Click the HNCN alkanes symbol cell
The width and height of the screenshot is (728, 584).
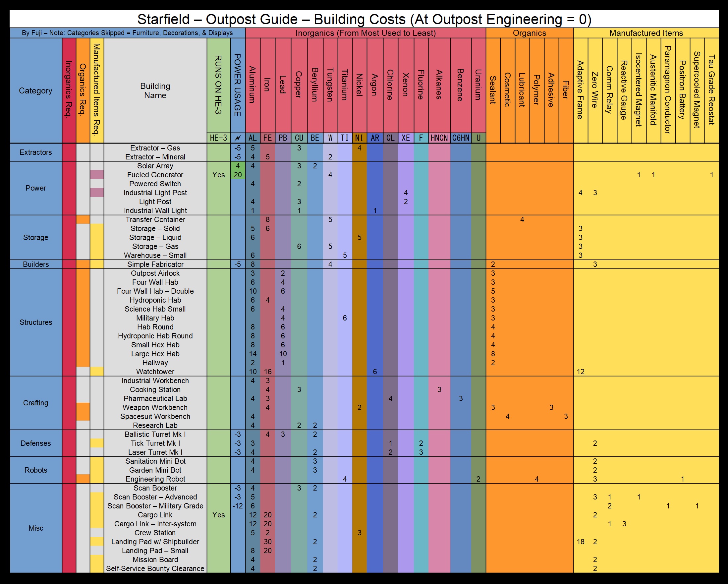pos(439,138)
